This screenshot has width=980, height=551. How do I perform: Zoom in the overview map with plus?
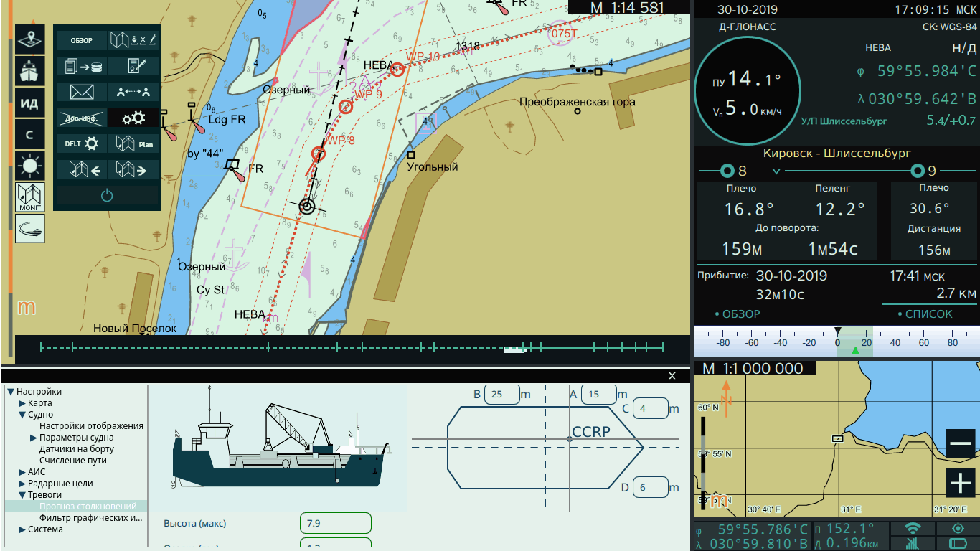click(960, 483)
